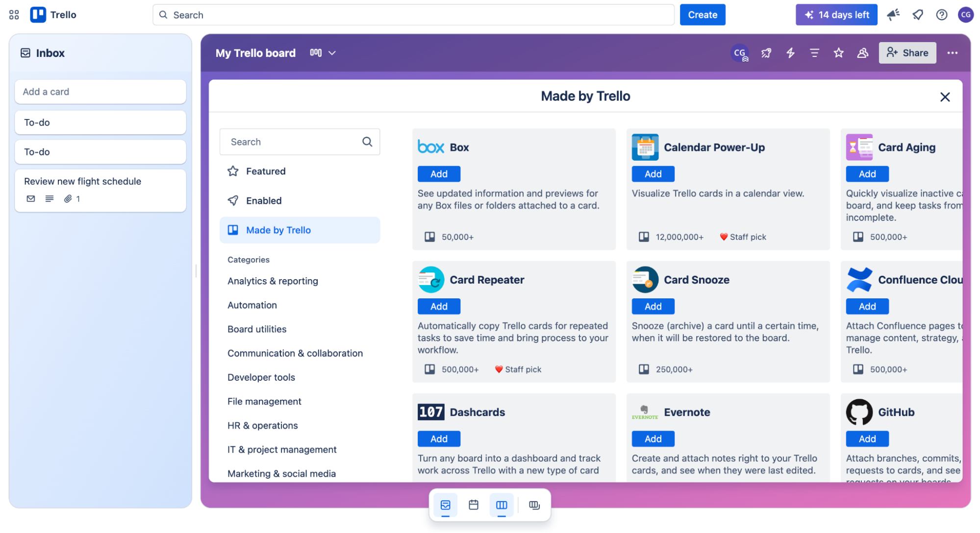Open the Trello app switcher grid icon

point(13,15)
